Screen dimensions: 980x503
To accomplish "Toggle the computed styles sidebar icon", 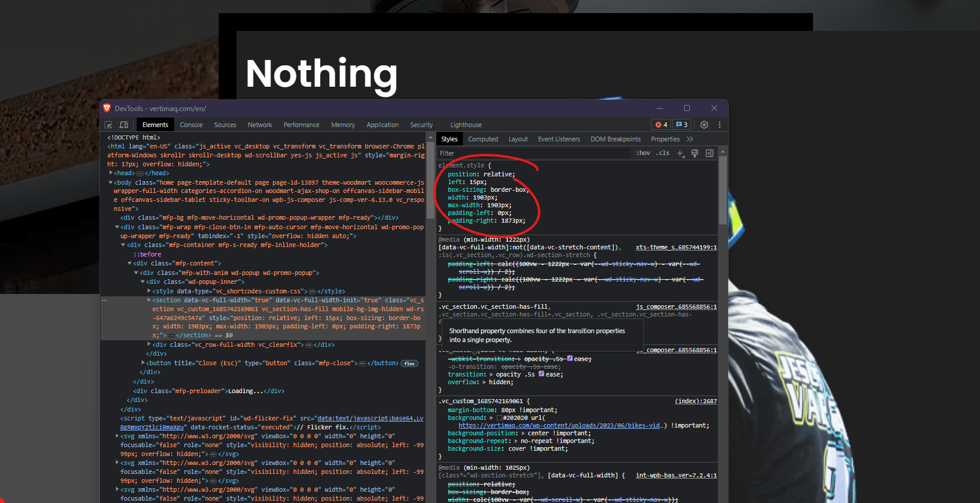I will (710, 153).
